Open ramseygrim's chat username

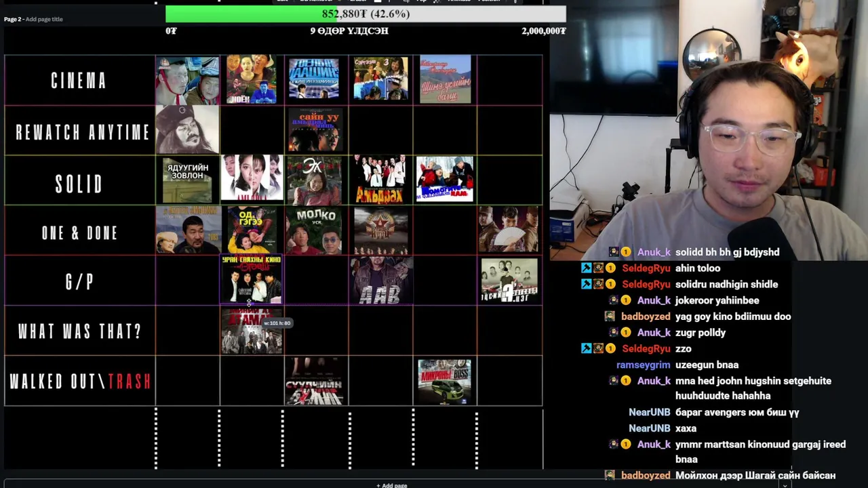643,365
